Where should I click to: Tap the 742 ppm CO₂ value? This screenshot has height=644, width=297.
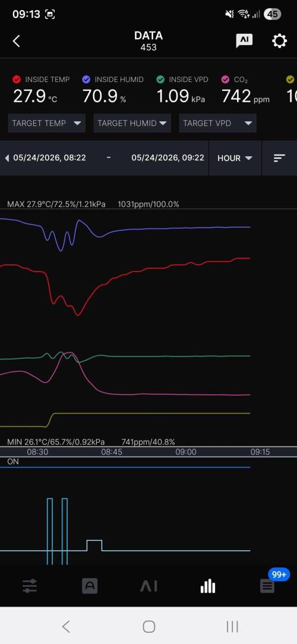pos(246,96)
